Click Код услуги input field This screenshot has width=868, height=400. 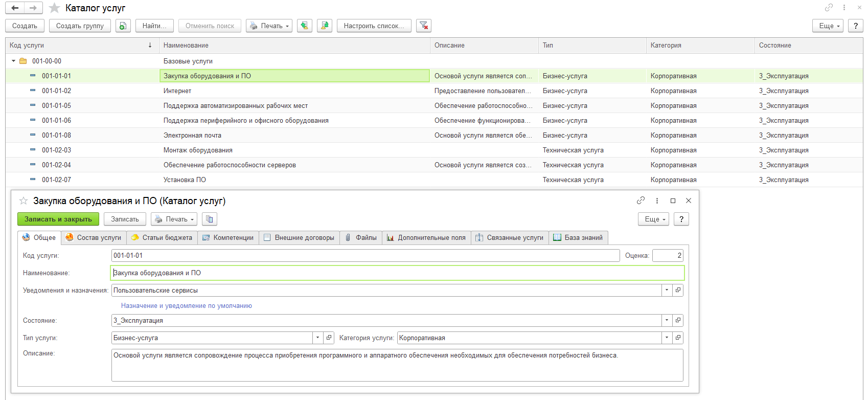tap(366, 255)
